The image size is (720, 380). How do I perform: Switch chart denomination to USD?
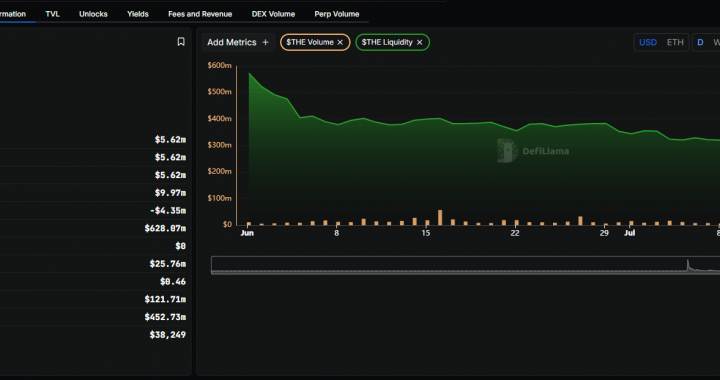coord(648,42)
